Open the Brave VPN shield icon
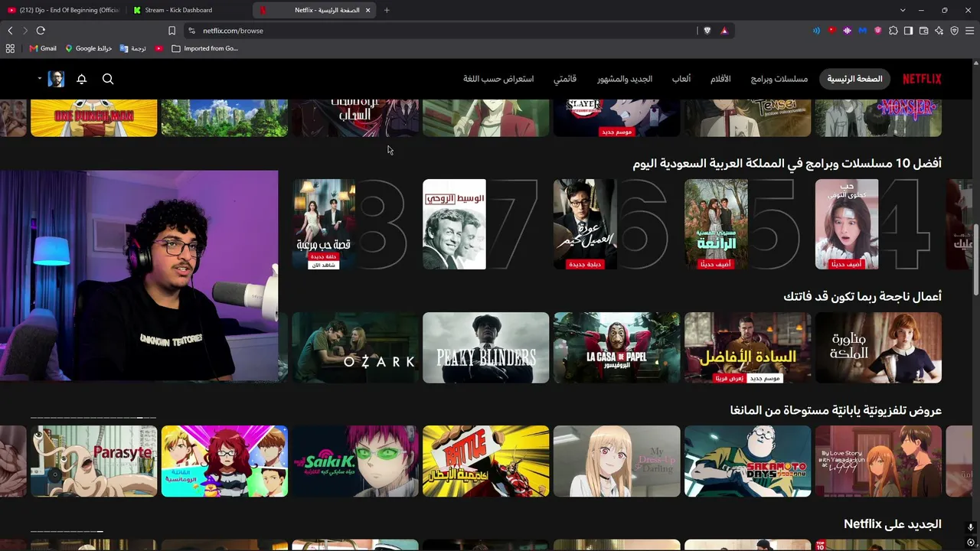Viewport: 980px width, 551px height. click(954, 31)
